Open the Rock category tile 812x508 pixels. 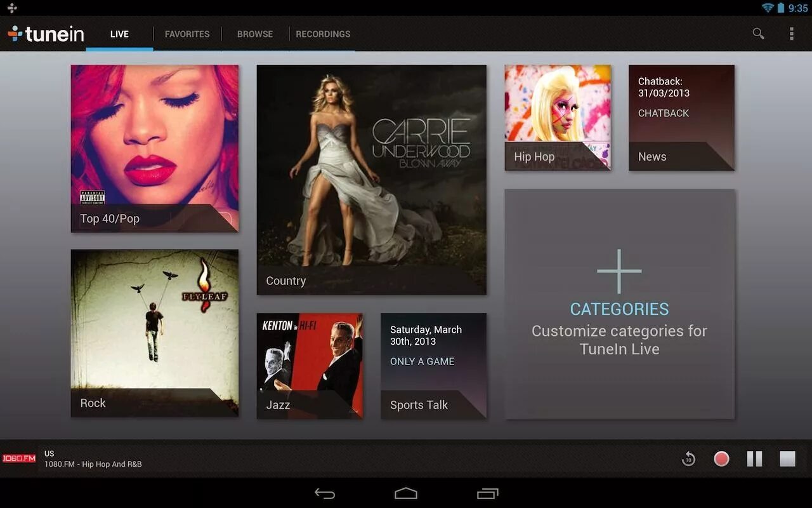click(155, 333)
